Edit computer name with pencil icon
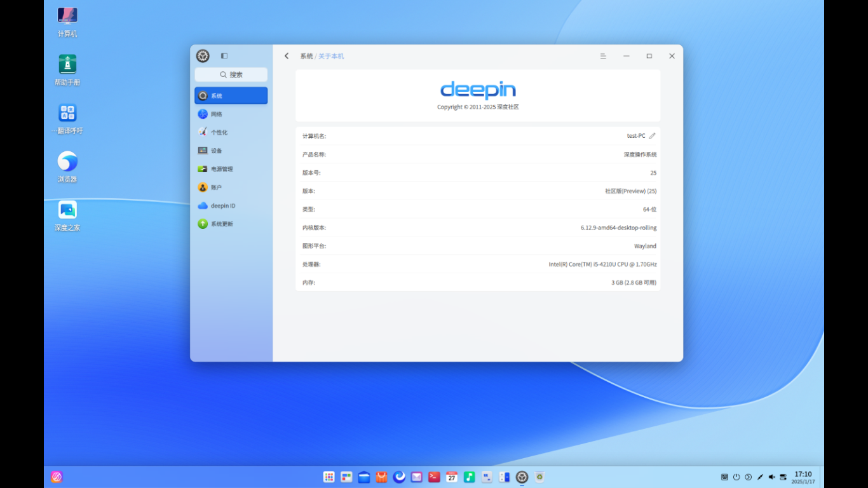 tap(652, 136)
